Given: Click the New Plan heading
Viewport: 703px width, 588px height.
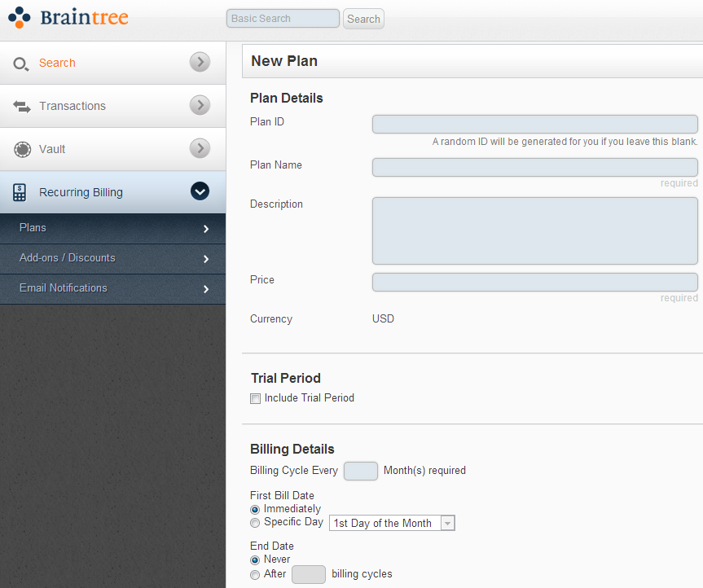Looking at the screenshot, I should (284, 61).
